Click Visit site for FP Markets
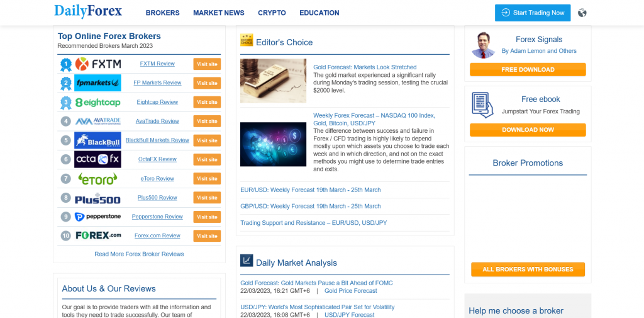The height and width of the screenshot is (318, 644). click(207, 83)
